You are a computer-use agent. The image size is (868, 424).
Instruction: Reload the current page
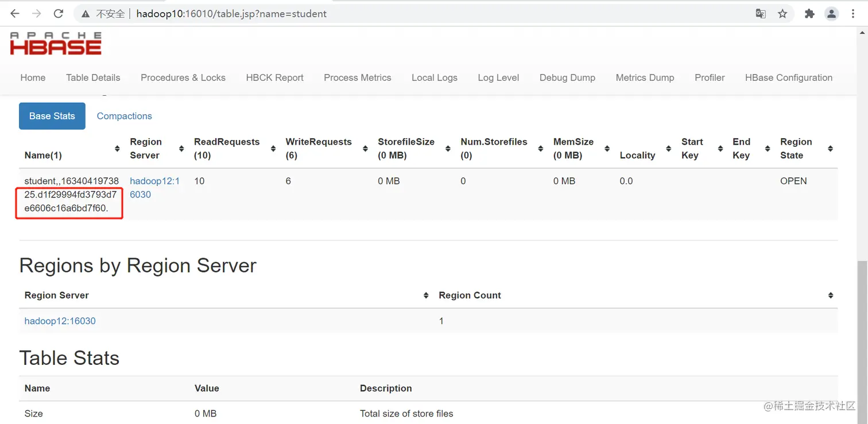click(58, 14)
